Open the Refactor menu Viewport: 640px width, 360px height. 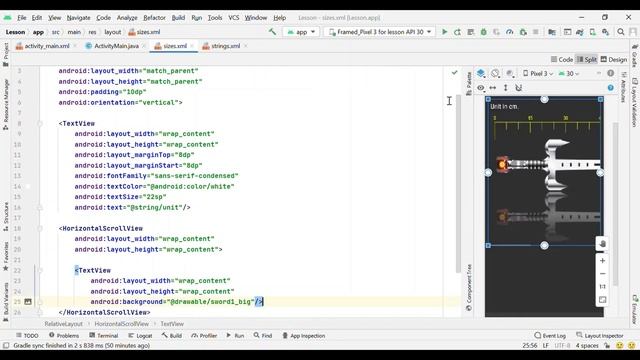pyautogui.click(x=154, y=18)
